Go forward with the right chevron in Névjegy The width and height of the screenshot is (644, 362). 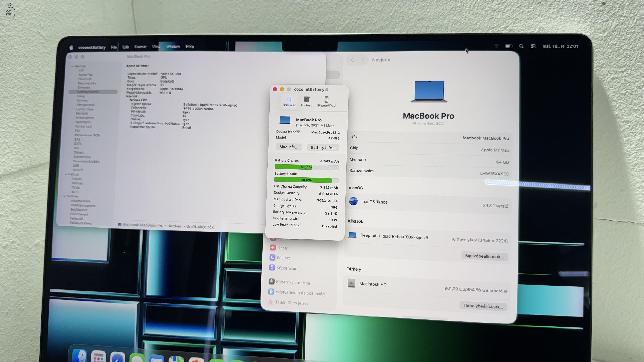363,60
